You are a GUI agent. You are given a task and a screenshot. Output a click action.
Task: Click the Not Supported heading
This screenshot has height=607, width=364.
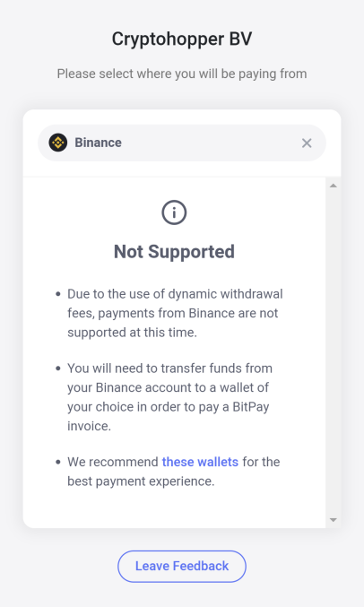coord(174,252)
